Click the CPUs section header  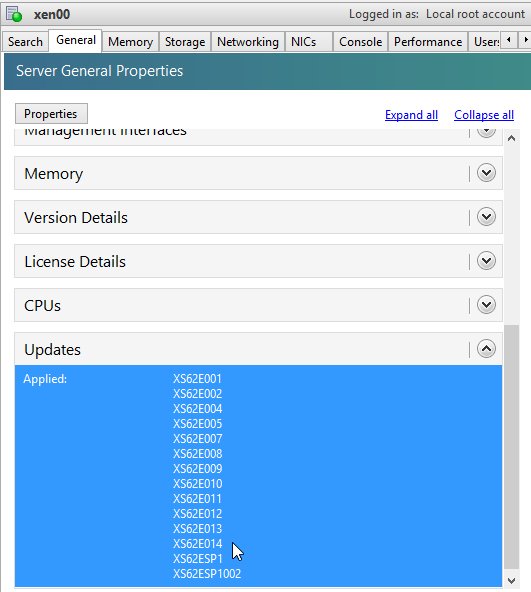[258, 305]
